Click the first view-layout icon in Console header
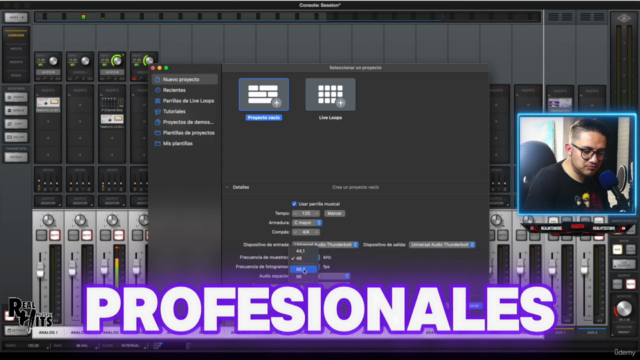The image size is (640, 360). [x=553, y=17]
